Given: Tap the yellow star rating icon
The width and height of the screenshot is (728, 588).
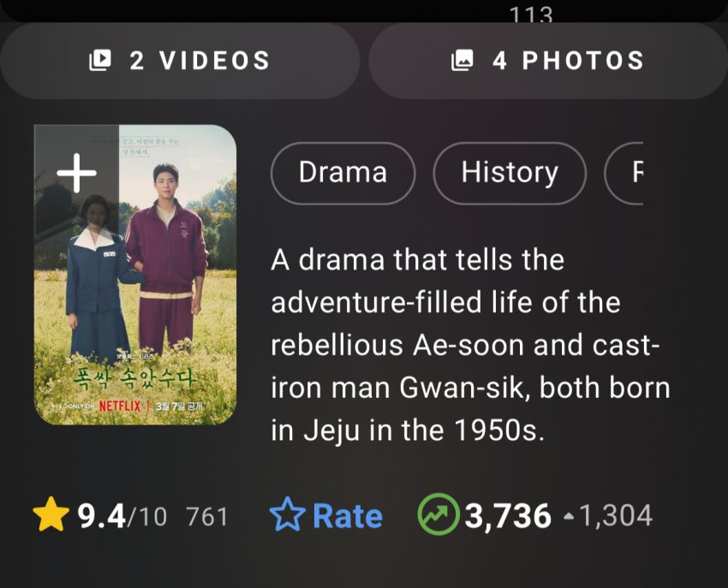Looking at the screenshot, I should click(51, 515).
